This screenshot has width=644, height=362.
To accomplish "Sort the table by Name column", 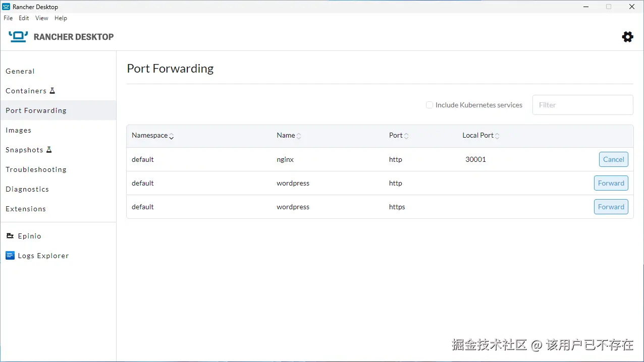I will (x=289, y=136).
